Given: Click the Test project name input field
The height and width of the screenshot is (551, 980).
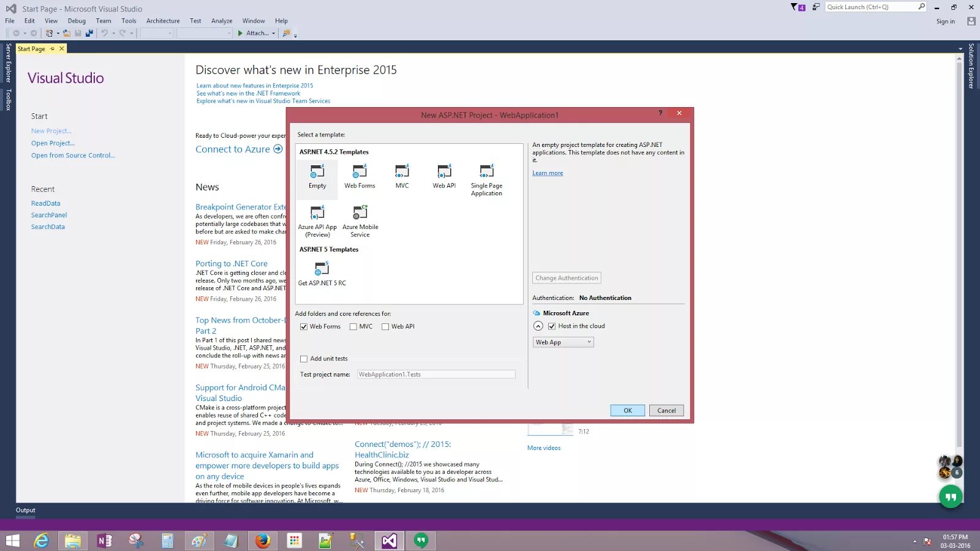Looking at the screenshot, I should [436, 375].
